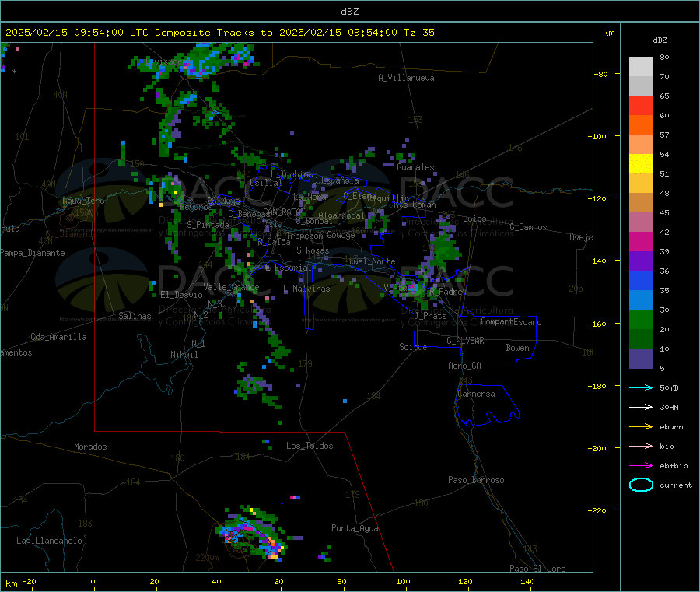Click the Paso_Barroso map label
Screen dimensions: 700x592
click(476, 480)
